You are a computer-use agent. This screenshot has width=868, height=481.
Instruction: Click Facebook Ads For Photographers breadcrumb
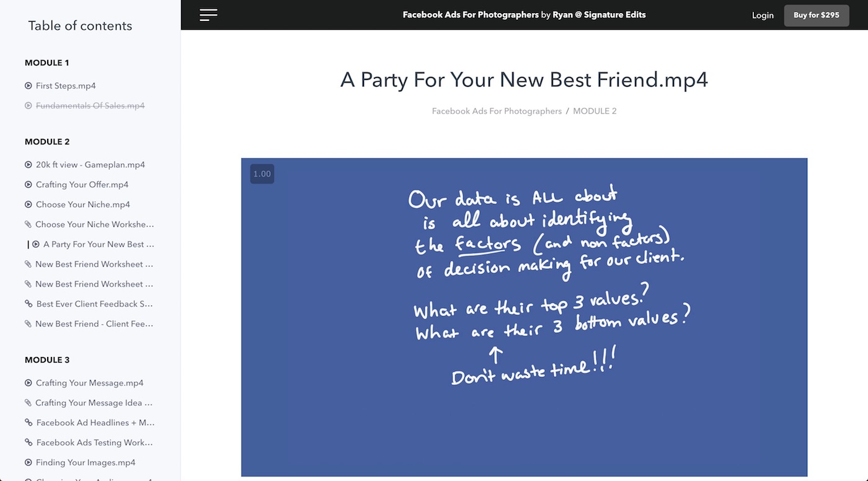point(497,112)
